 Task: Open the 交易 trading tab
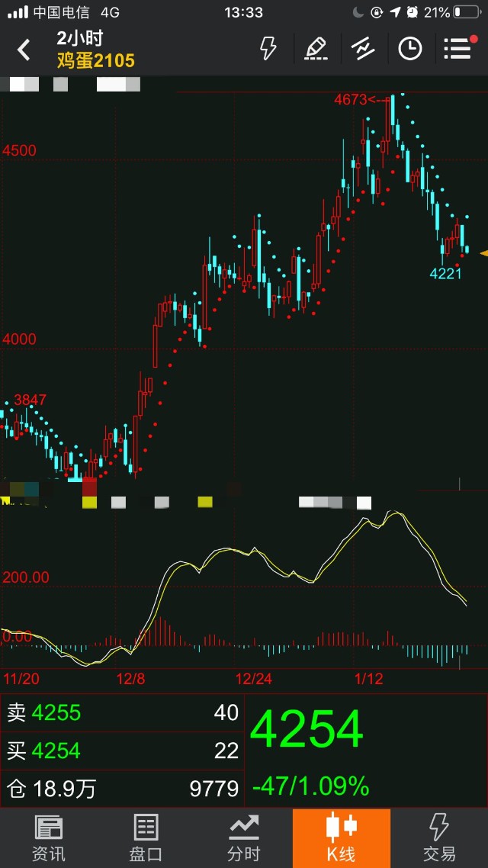[x=438, y=837]
